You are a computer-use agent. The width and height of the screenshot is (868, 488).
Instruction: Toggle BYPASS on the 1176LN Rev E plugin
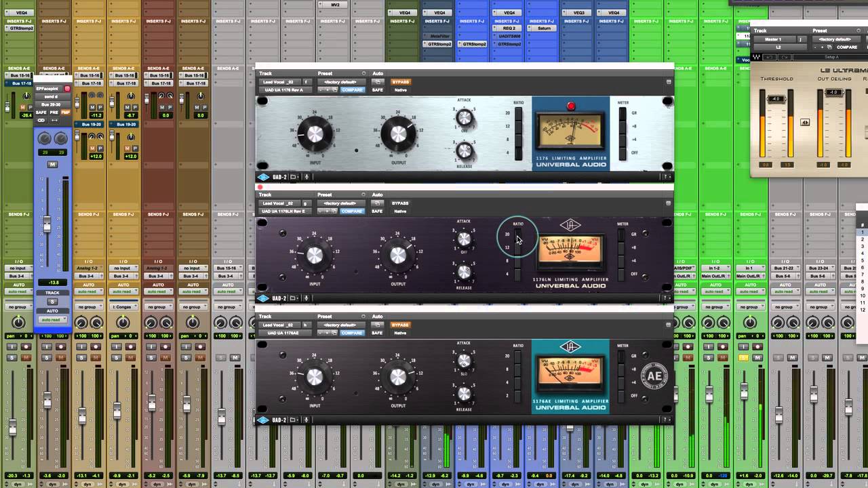click(400, 203)
